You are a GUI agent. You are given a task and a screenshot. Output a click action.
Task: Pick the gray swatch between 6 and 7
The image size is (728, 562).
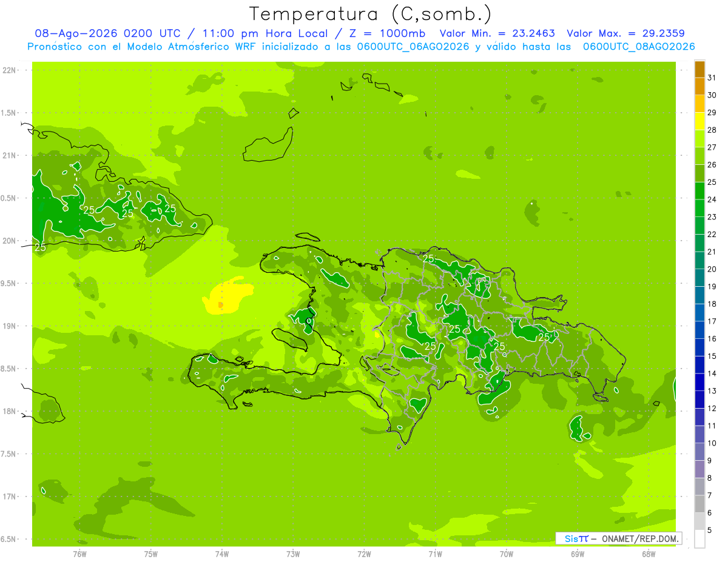tap(699, 504)
